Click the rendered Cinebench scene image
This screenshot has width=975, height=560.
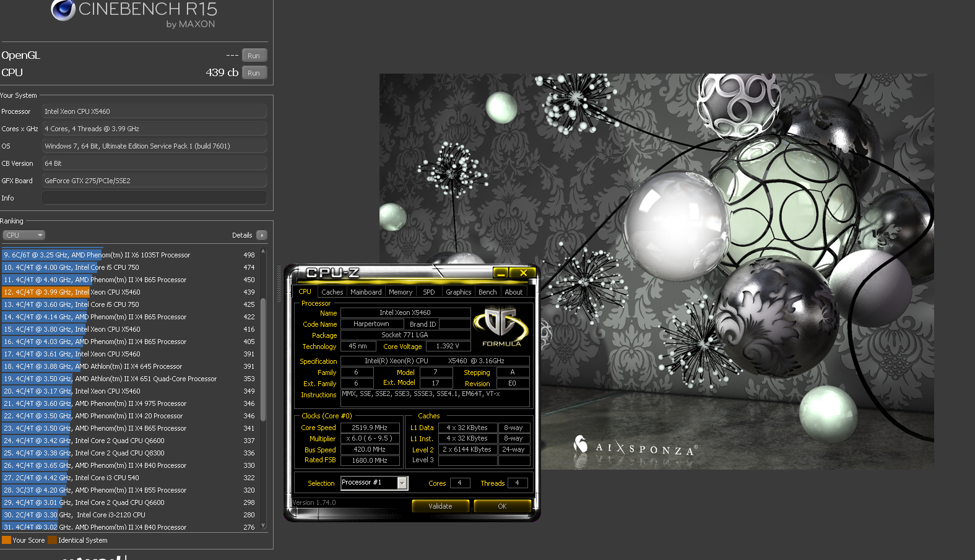tap(657, 271)
